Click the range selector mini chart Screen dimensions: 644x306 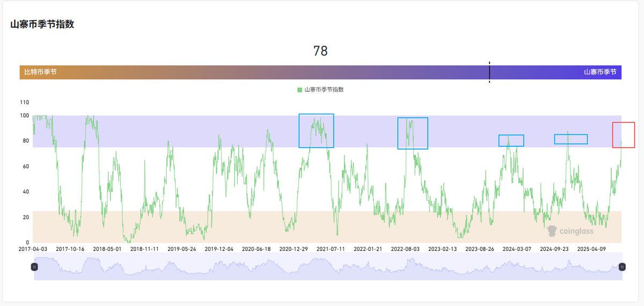pos(328,266)
